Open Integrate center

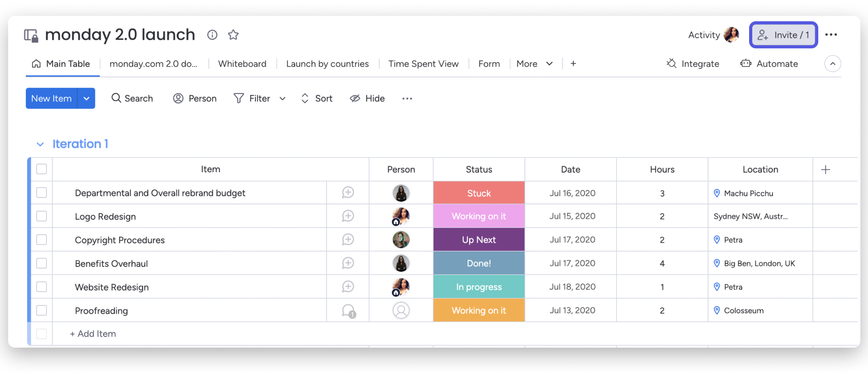point(693,64)
